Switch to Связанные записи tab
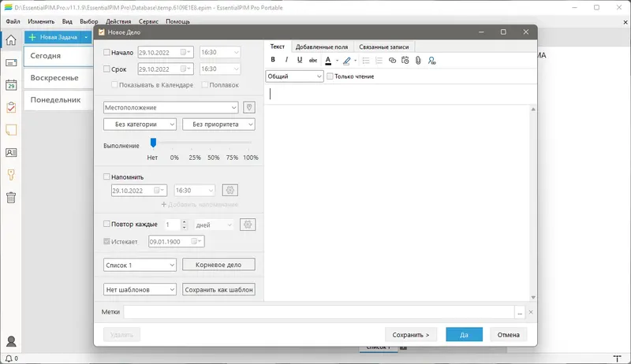The width and height of the screenshot is (631, 364). point(384,47)
